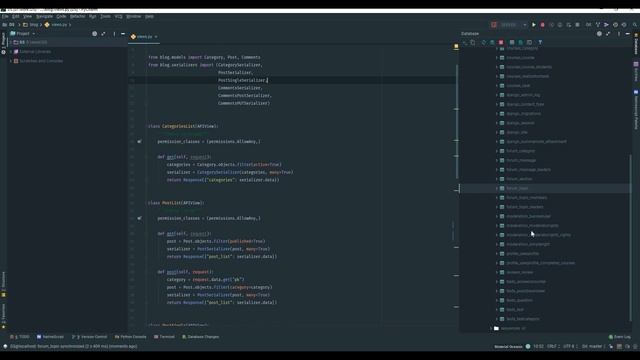Click the search everywhere magnifier icon
The width and height of the screenshot is (640, 360).
point(635,25)
